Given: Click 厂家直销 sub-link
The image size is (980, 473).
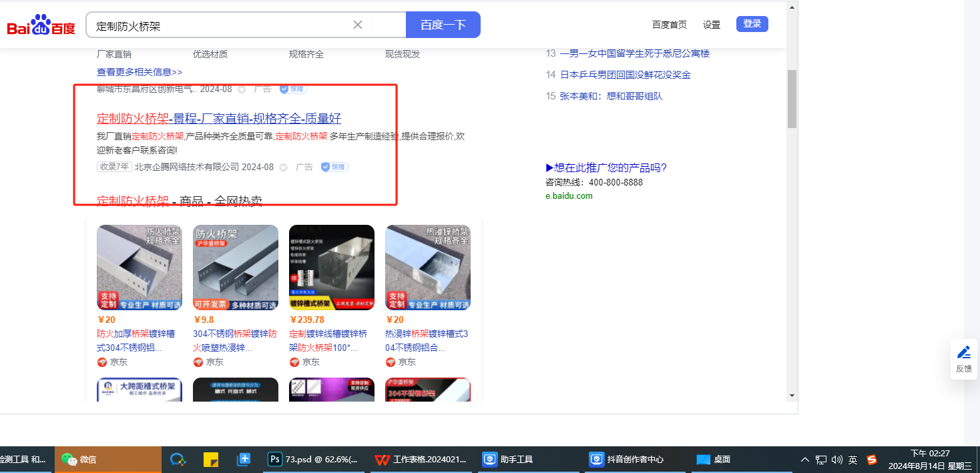Looking at the screenshot, I should pyautogui.click(x=114, y=54).
